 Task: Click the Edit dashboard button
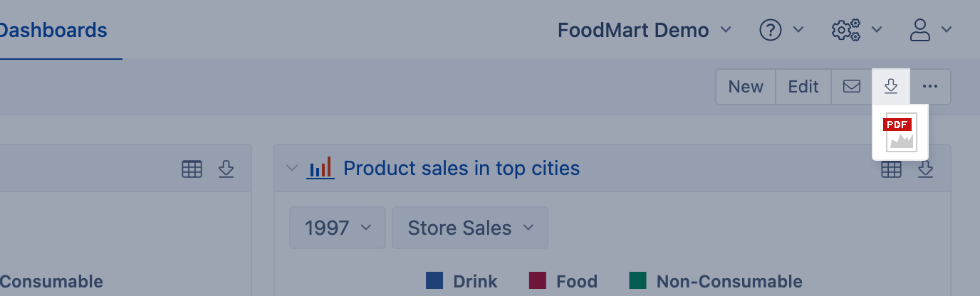coord(803,87)
